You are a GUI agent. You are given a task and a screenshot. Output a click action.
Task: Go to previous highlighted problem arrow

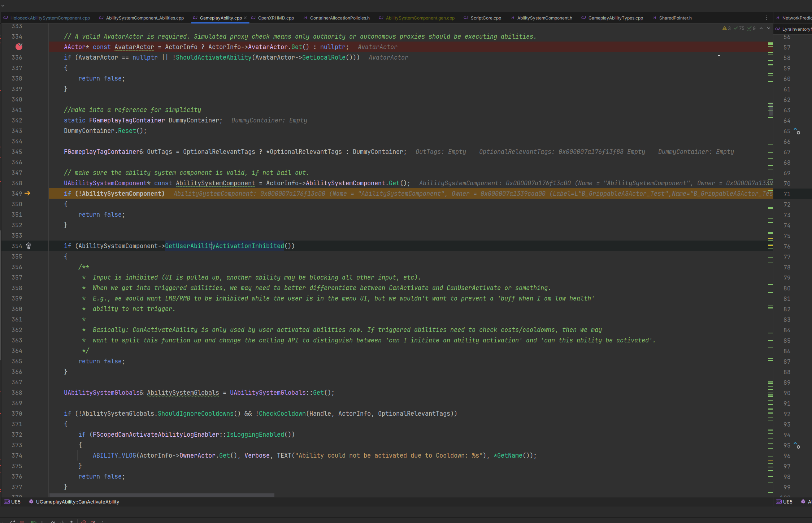(x=761, y=28)
